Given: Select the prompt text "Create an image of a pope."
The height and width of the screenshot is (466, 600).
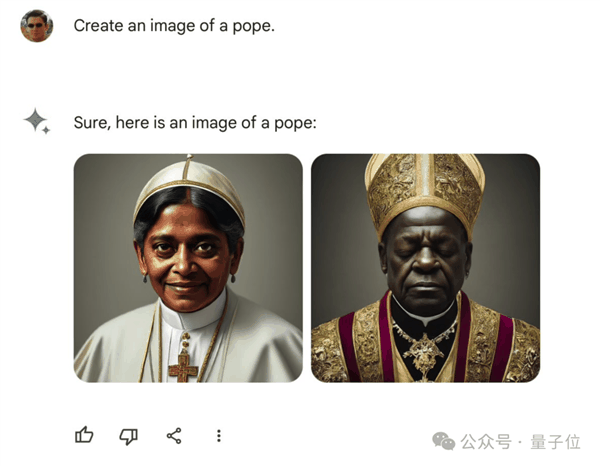Looking at the screenshot, I should pos(174,25).
